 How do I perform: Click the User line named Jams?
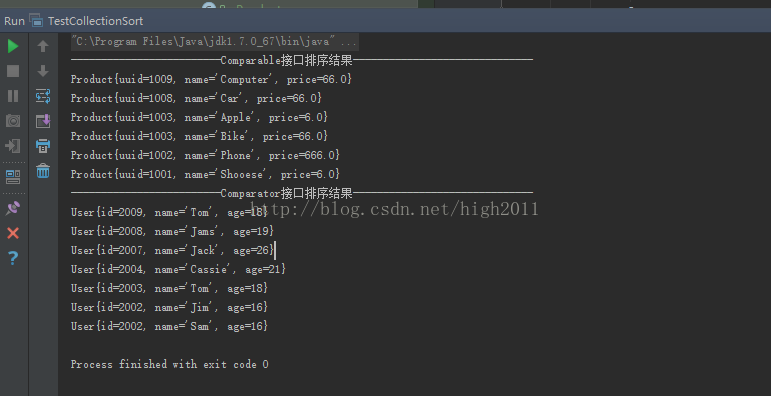(172, 231)
